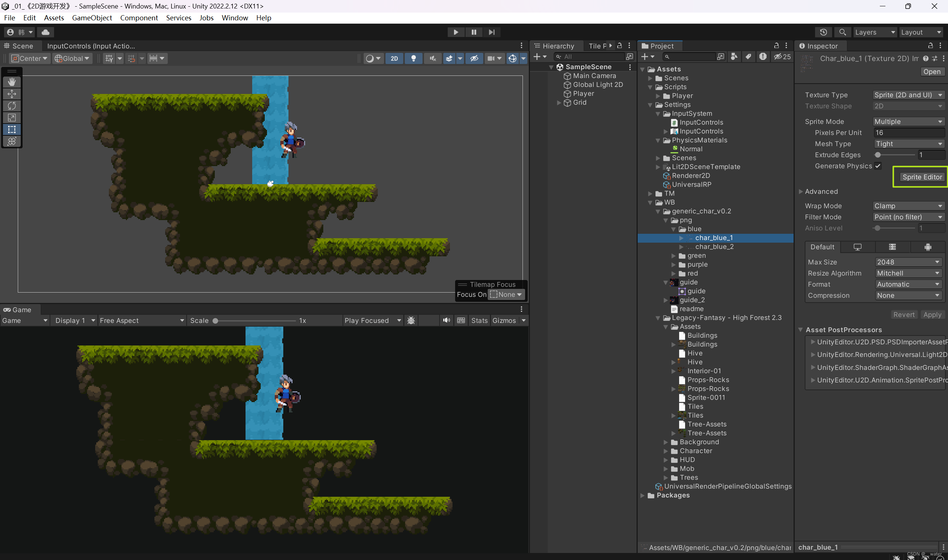Expand the WB folder in Project panel
Viewport: 948px width, 560px height.
651,202
